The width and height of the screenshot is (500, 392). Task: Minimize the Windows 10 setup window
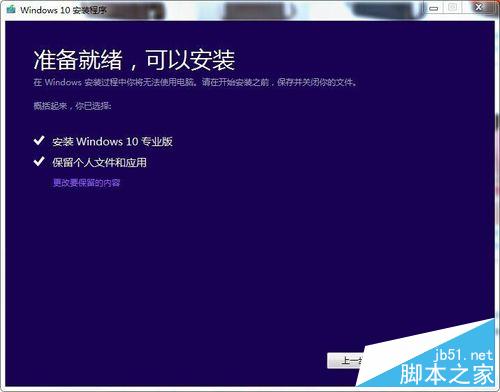click(433, 8)
